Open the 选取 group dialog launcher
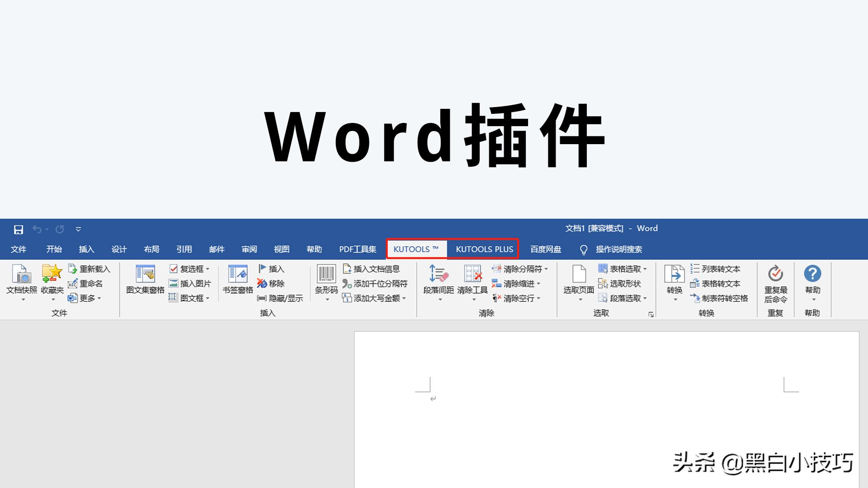Screen dimensions: 868x488 pos(651,314)
